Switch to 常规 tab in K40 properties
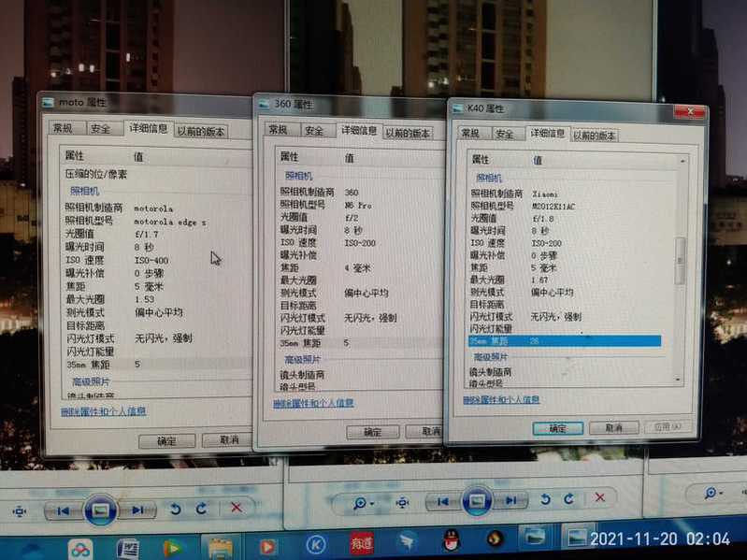Image resolution: width=747 pixels, height=560 pixels. point(470,133)
